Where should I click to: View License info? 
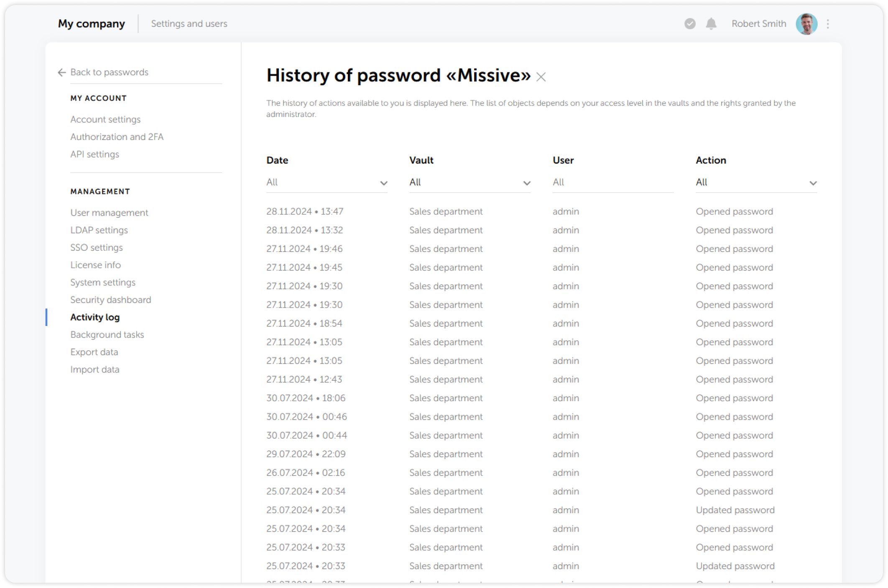[x=96, y=265]
